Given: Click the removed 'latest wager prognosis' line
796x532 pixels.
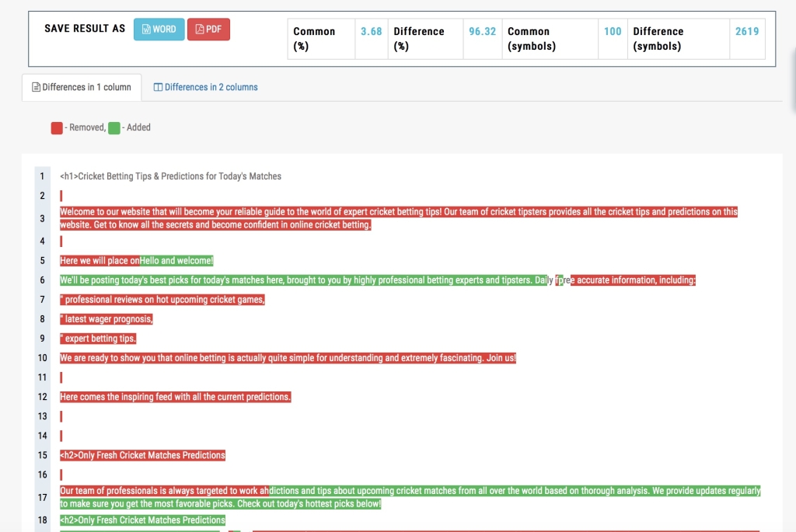Looking at the screenshot, I should pyautogui.click(x=107, y=319).
